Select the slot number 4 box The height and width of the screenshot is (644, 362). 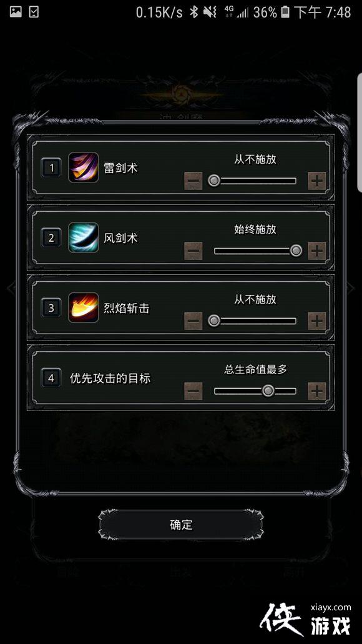(51, 378)
